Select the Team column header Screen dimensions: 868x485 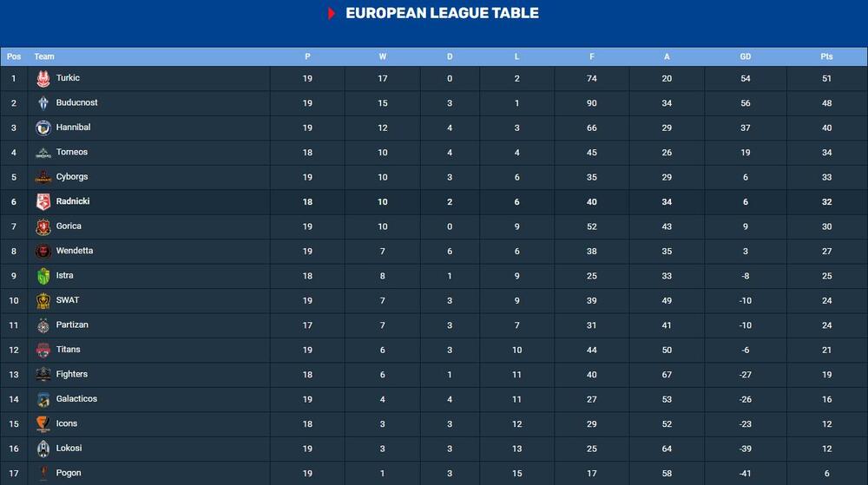pos(44,57)
